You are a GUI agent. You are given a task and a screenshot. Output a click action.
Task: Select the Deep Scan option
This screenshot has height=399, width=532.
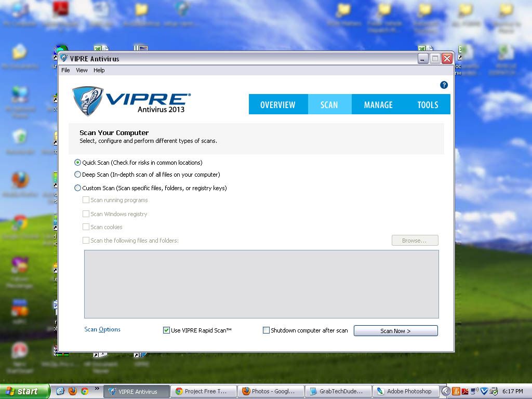tap(78, 175)
